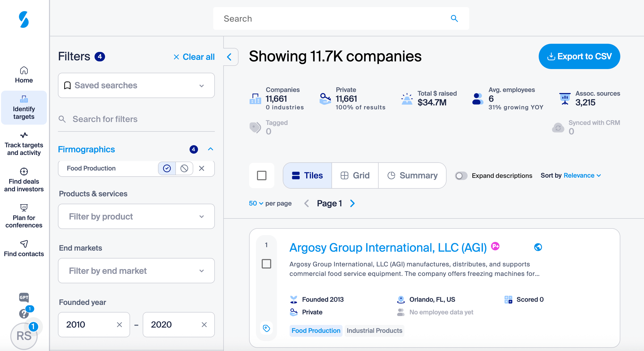Image resolution: width=644 pixels, height=351 pixels.
Task: Collapse the Firmographics section
Action: point(210,149)
